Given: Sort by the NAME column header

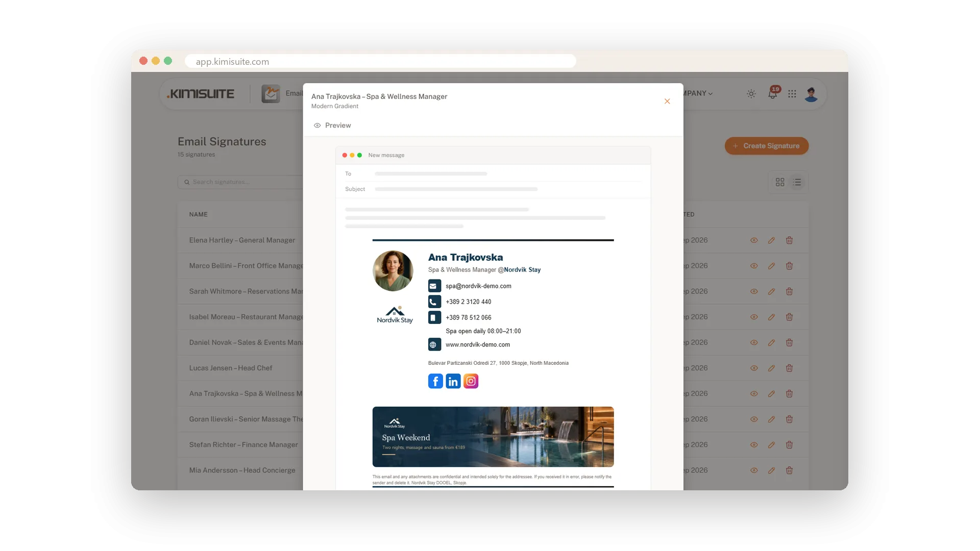Looking at the screenshot, I should point(198,215).
